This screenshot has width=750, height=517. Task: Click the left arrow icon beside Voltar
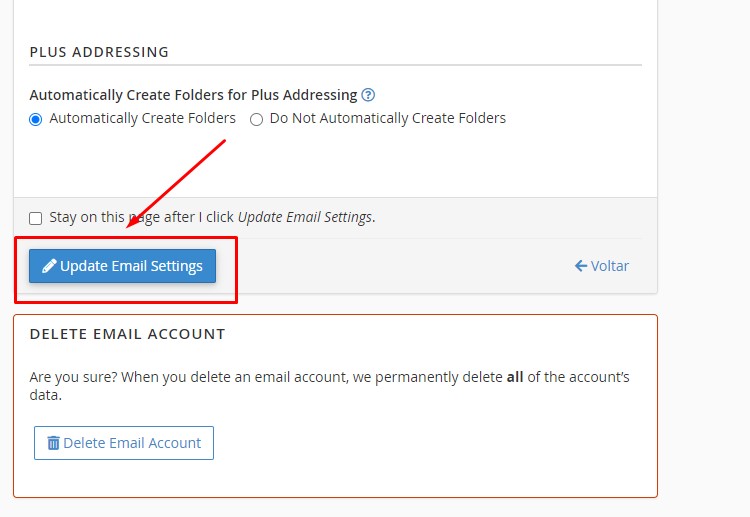[x=580, y=266]
